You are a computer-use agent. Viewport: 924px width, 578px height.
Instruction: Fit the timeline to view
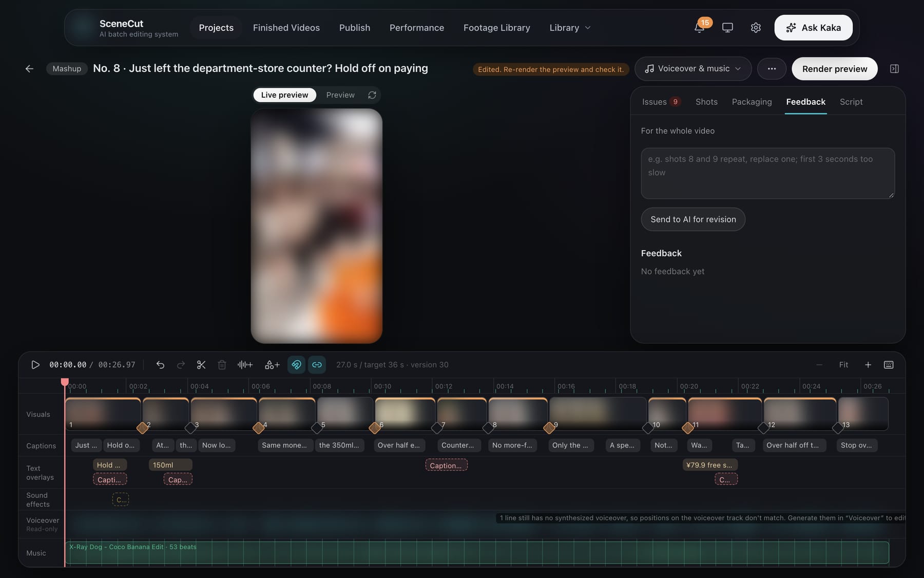843,365
